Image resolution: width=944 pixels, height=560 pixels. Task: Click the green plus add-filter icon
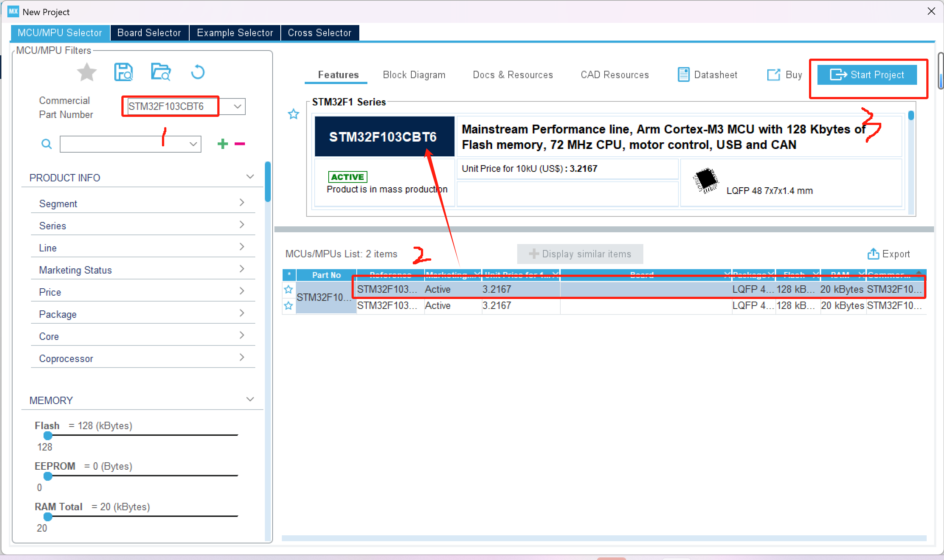[x=223, y=144]
